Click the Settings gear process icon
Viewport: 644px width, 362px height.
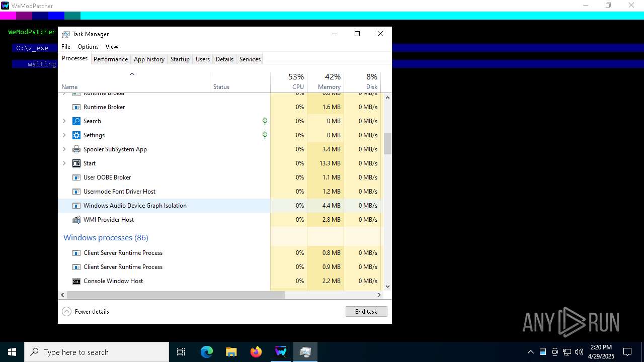click(x=76, y=135)
